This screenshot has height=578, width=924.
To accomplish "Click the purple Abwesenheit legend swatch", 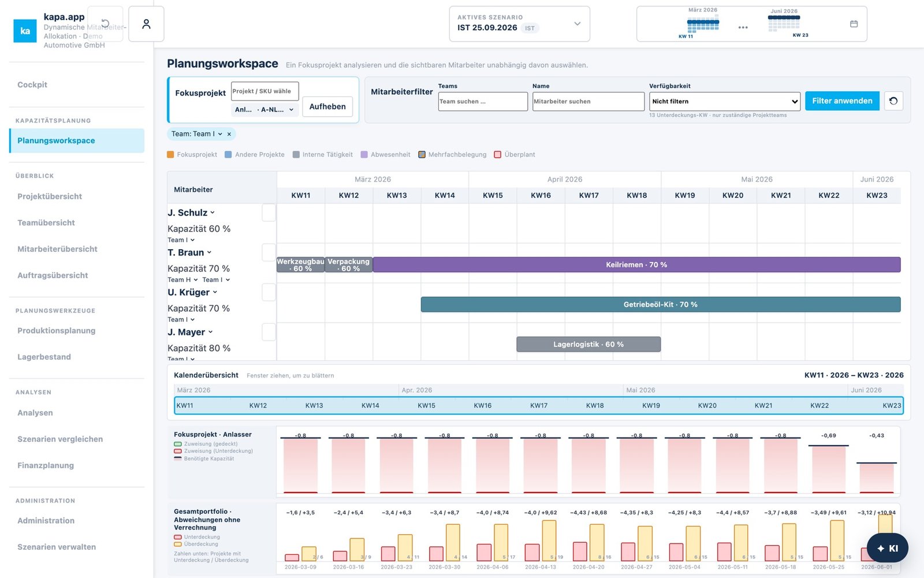I will 364,154.
